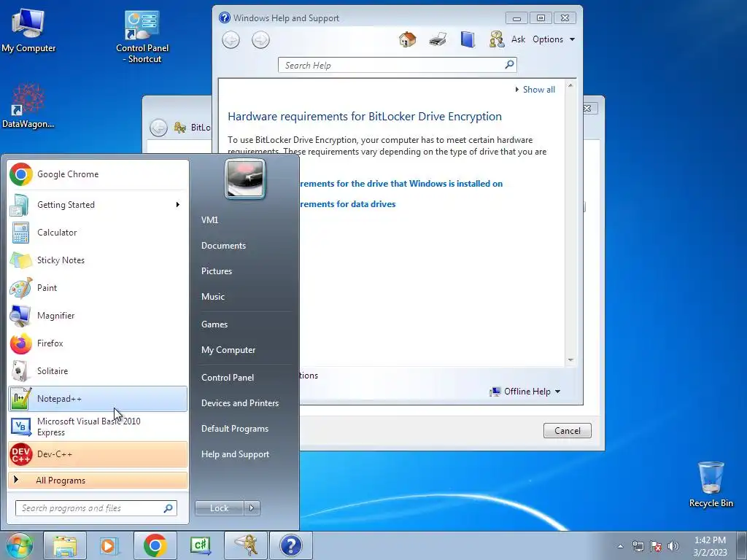Start Magnifier from Start menu
Image resolution: width=747 pixels, height=560 pixels.
pyautogui.click(x=98, y=315)
